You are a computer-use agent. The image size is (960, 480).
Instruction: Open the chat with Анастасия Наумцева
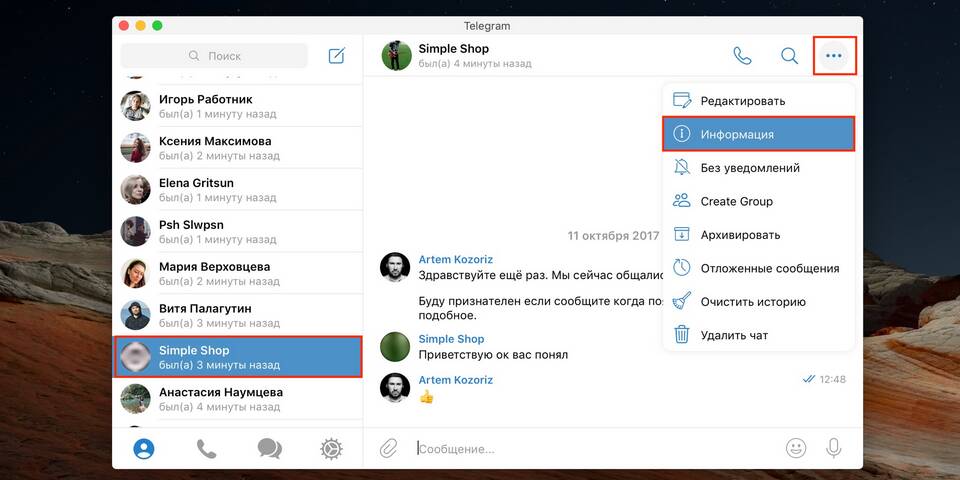pyautogui.click(x=238, y=399)
